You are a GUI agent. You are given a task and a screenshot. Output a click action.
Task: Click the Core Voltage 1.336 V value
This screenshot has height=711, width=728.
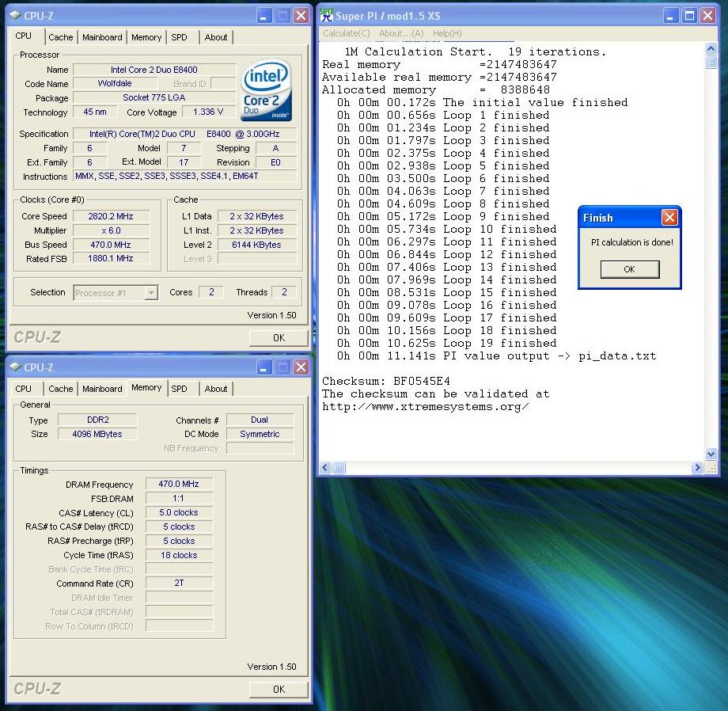[208, 112]
